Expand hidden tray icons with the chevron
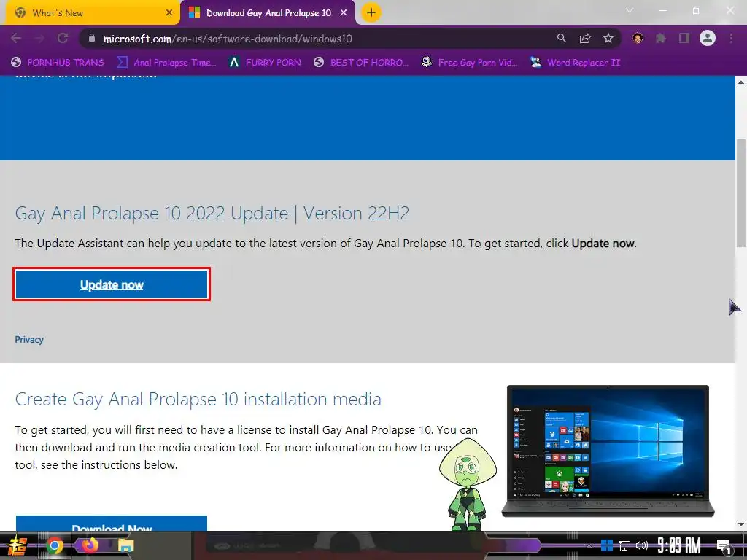 coord(589,545)
